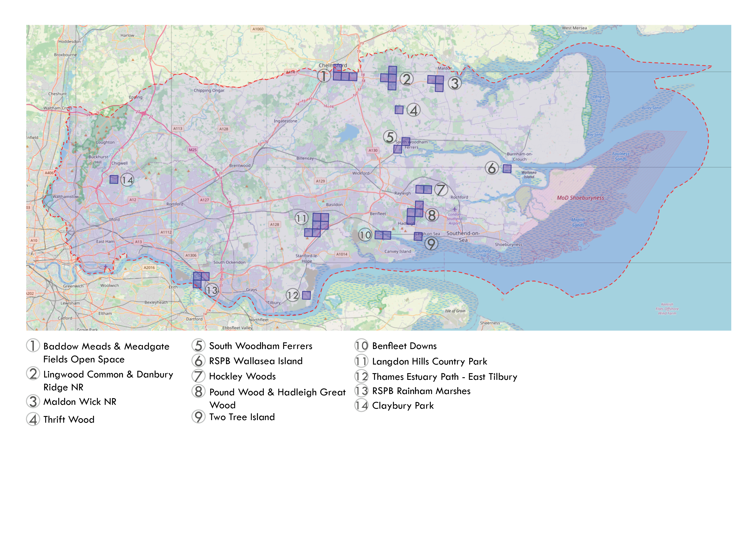Image resolution: width=756 pixels, height=534 pixels.
Task: Click the 'West Mersea' map label
Action: pyautogui.click(x=574, y=28)
